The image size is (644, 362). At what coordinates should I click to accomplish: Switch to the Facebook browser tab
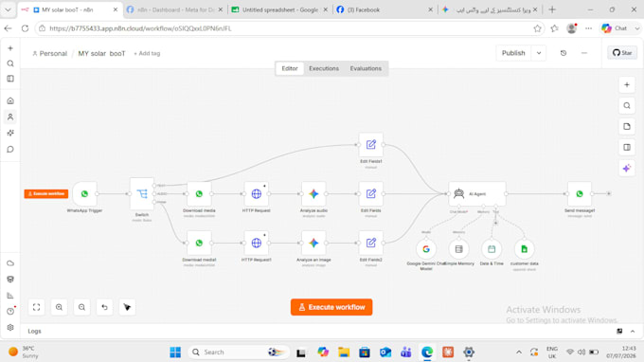coord(384,9)
